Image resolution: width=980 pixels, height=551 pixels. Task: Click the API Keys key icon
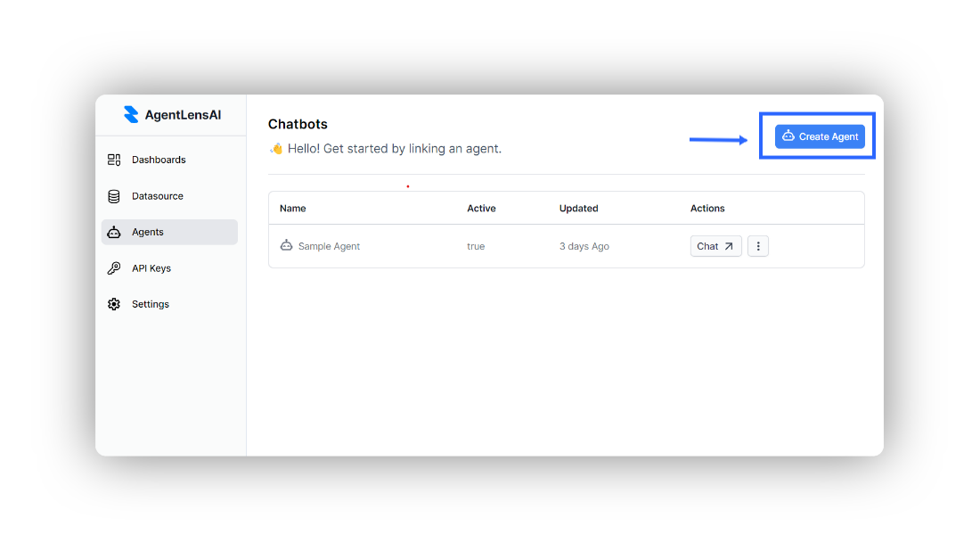click(114, 268)
